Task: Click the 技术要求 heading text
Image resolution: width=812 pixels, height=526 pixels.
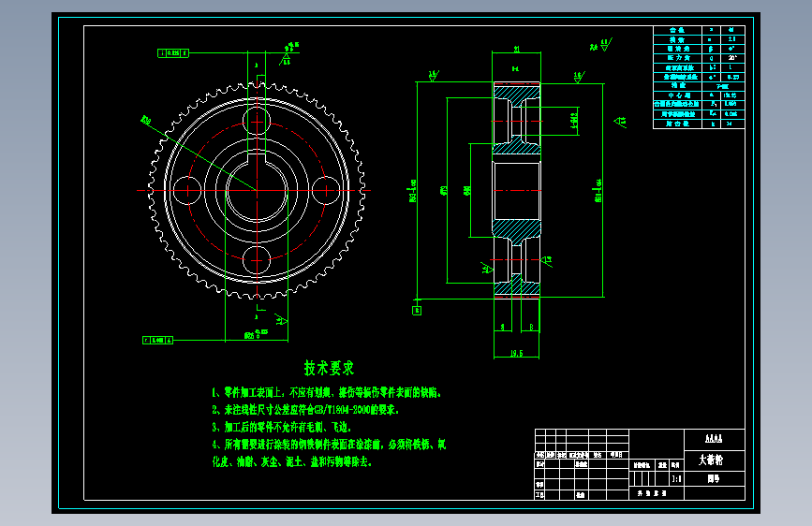Action: pyautogui.click(x=329, y=368)
